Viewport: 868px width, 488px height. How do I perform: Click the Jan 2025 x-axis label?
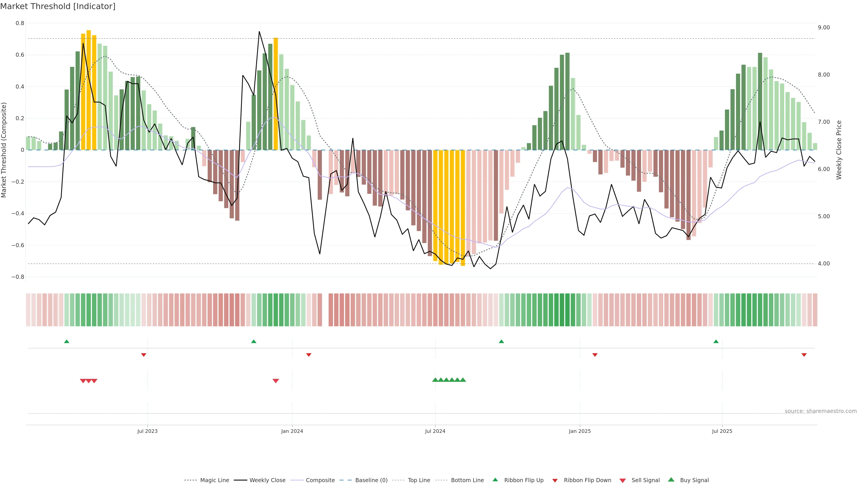tap(580, 431)
